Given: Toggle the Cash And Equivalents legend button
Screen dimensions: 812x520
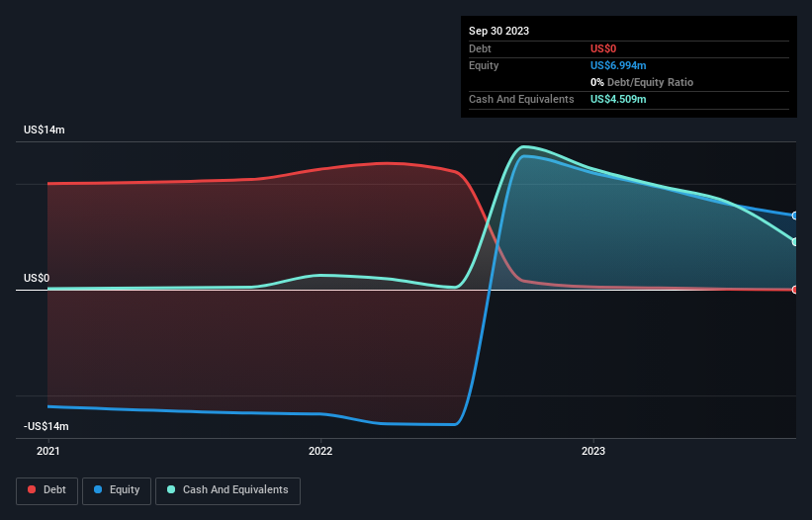Looking at the screenshot, I should (x=227, y=490).
